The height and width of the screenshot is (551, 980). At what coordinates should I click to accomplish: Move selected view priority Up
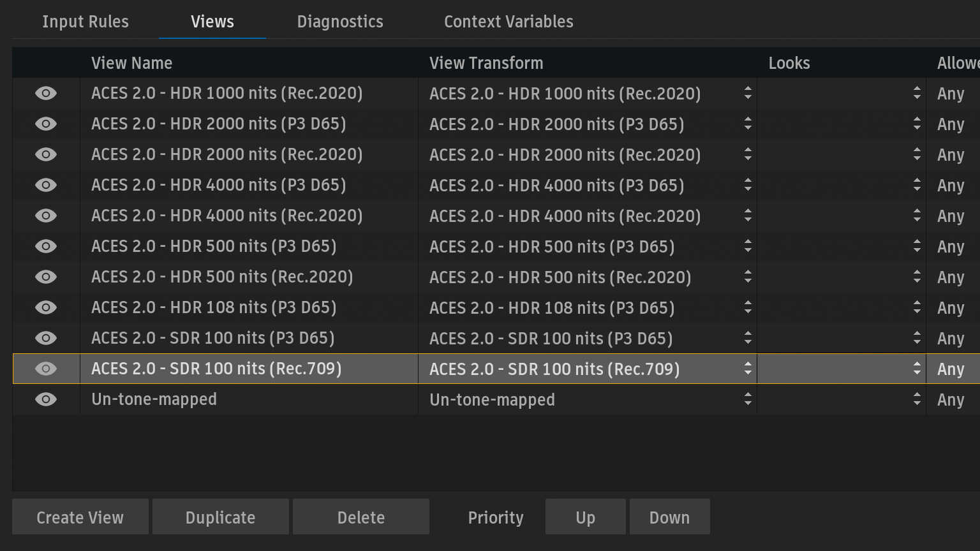[x=585, y=517]
